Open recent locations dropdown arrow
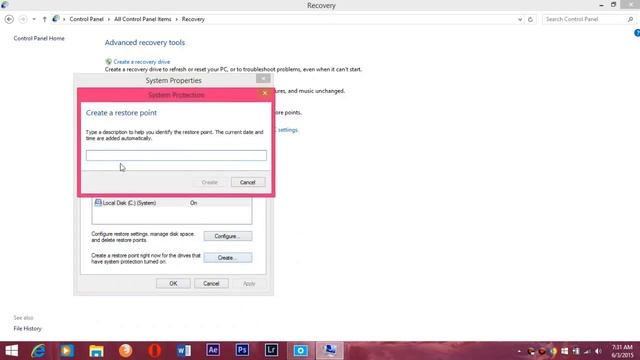The width and height of the screenshot is (640, 360). (34, 19)
